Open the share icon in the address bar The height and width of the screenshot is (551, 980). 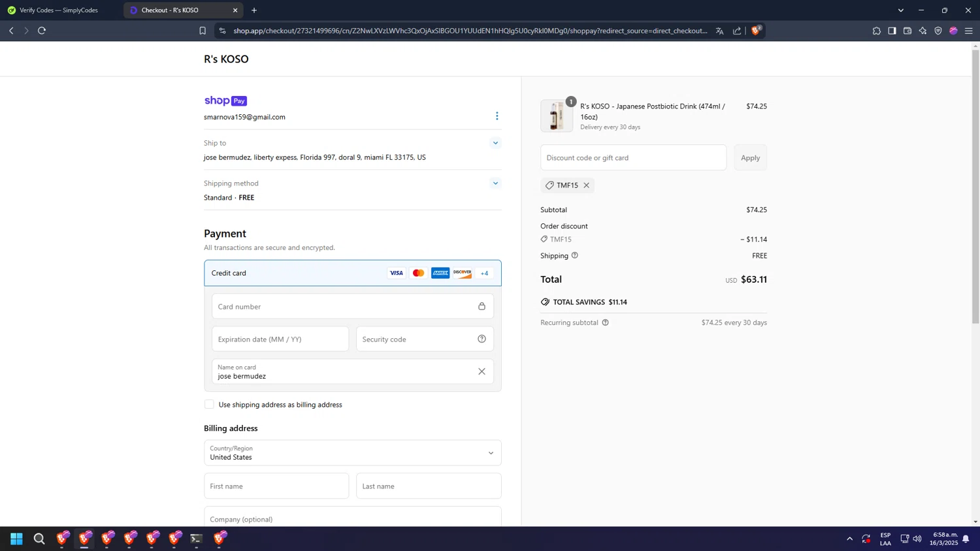point(737,31)
